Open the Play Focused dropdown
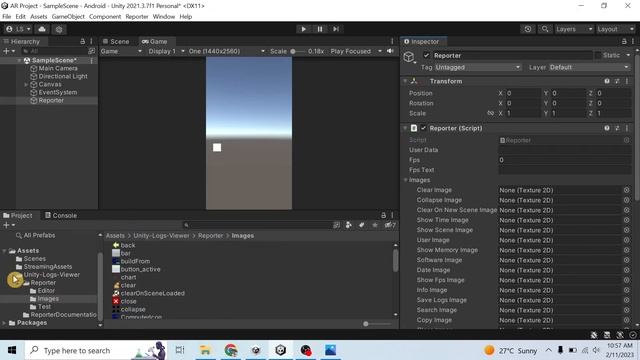 [x=356, y=51]
